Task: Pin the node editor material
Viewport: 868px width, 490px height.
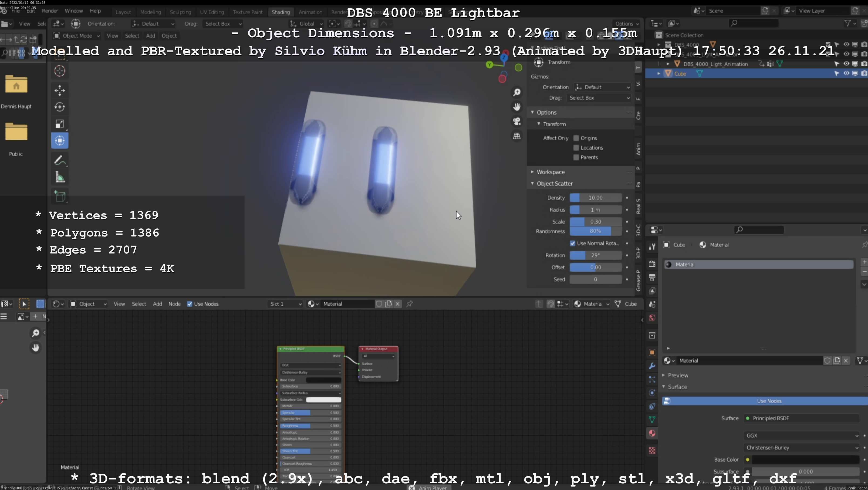Action: (x=409, y=304)
